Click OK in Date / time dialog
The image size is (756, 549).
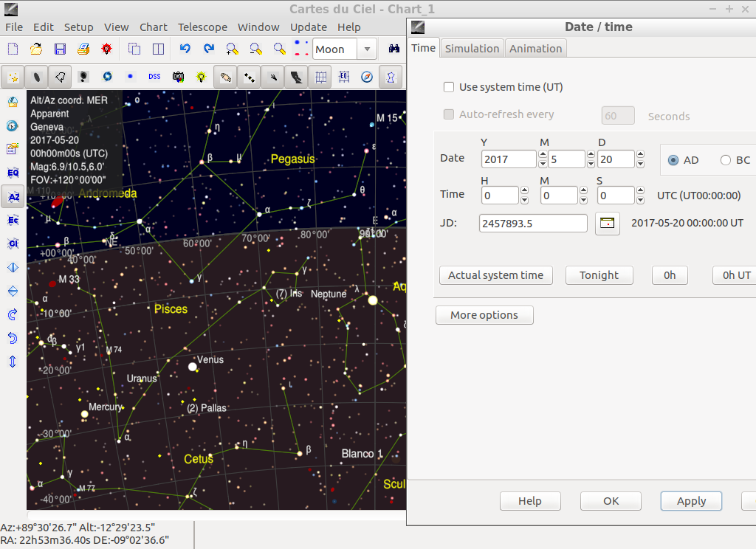(x=611, y=501)
